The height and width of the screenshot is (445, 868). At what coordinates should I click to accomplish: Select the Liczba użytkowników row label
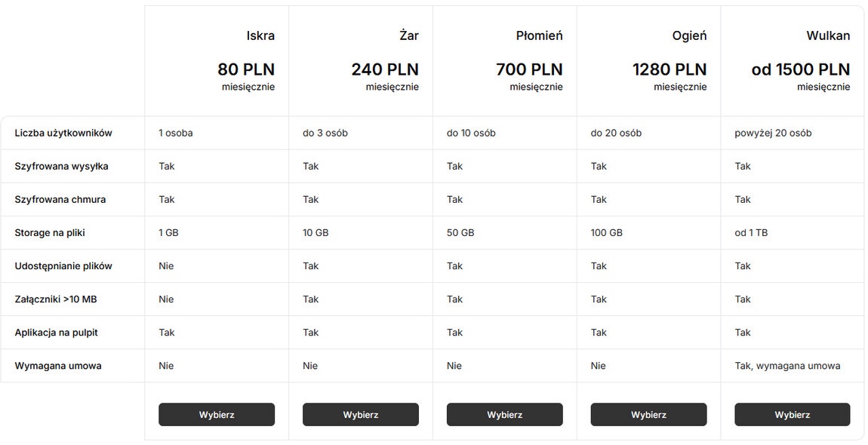pyautogui.click(x=63, y=133)
